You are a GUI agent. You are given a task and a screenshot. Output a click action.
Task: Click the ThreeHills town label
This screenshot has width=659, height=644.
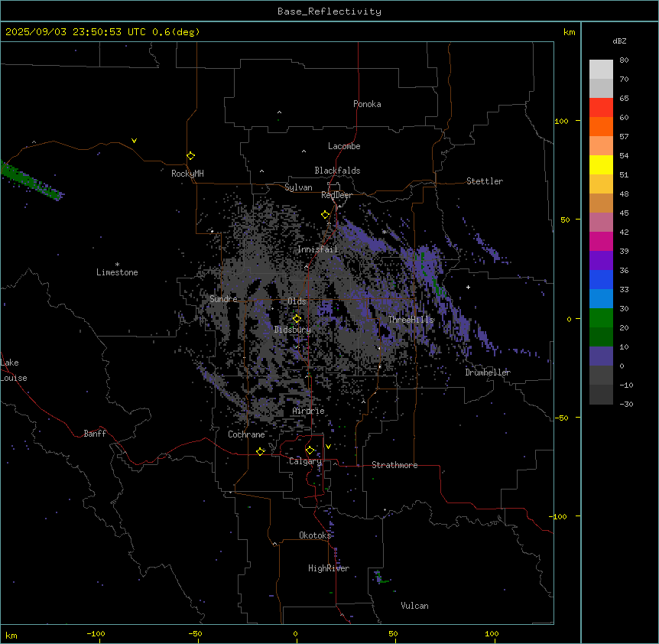(x=411, y=320)
